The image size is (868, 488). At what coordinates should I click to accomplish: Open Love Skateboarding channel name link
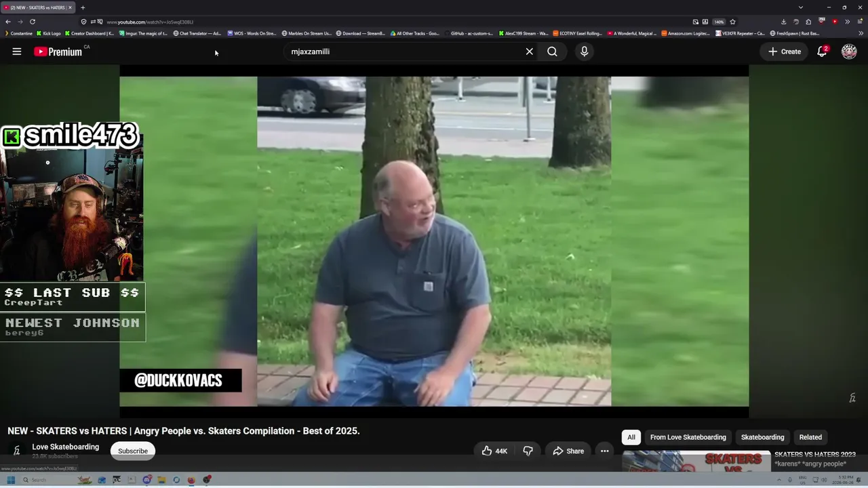[66, 447]
